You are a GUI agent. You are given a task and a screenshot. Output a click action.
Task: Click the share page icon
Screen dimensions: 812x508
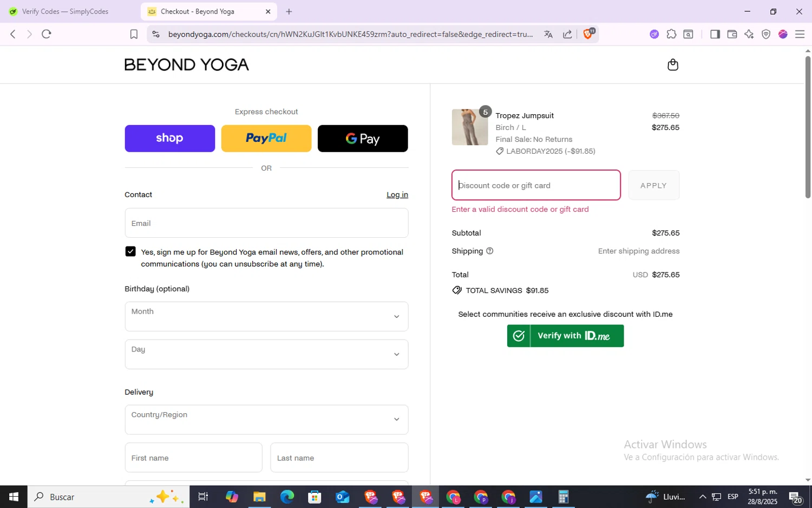[x=567, y=34]
